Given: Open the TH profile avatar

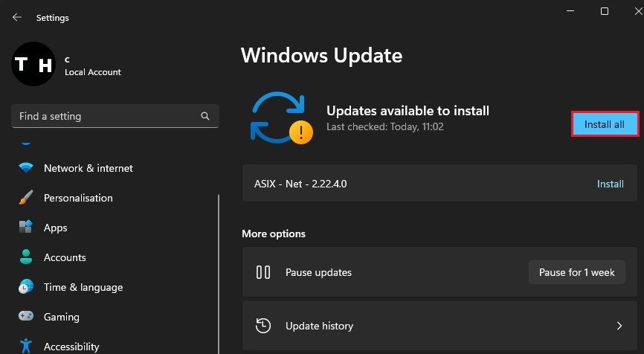Looking at the screenshot, I should [x=35, y=65].
